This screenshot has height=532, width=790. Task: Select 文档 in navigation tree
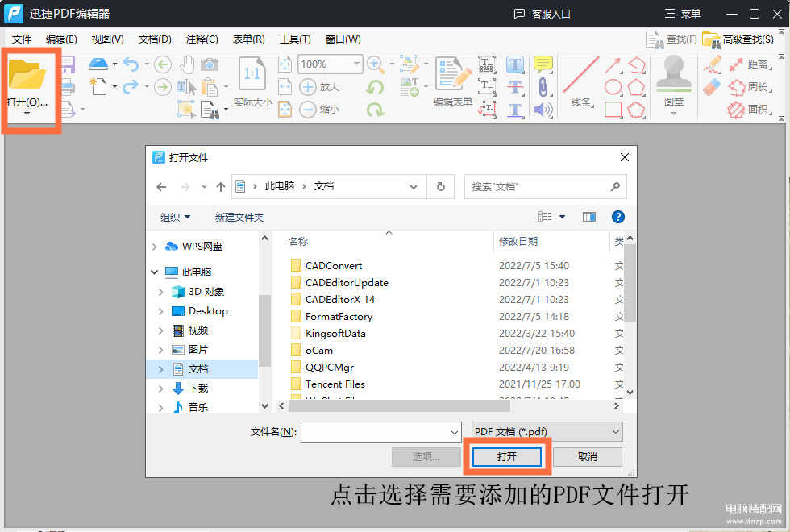(202, 369)
